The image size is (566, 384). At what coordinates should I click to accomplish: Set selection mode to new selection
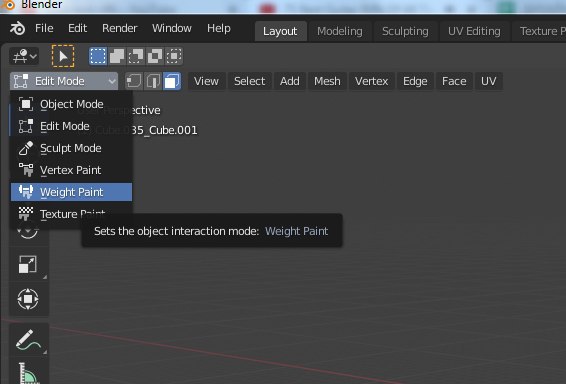[98, 56]
